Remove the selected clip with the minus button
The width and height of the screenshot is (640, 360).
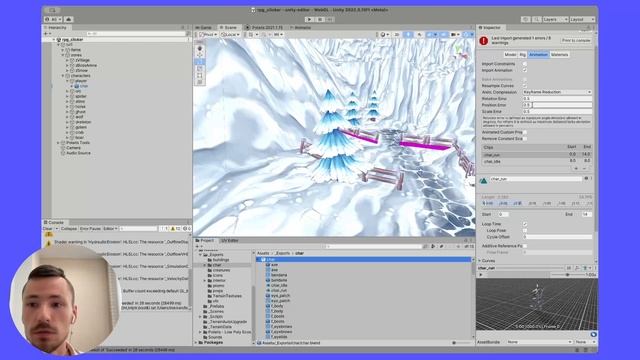584,169
